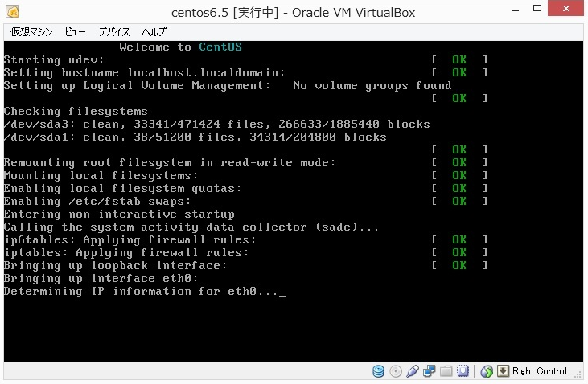The width and height of the screenshot is (588, 384).
Task: Click 'No volume groups found' text
Action: (x=372, y=85)
